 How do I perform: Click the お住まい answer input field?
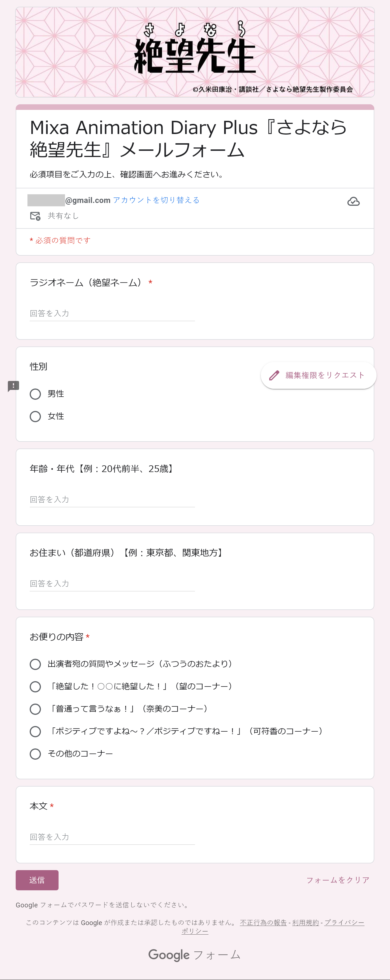tap(112, 584)
